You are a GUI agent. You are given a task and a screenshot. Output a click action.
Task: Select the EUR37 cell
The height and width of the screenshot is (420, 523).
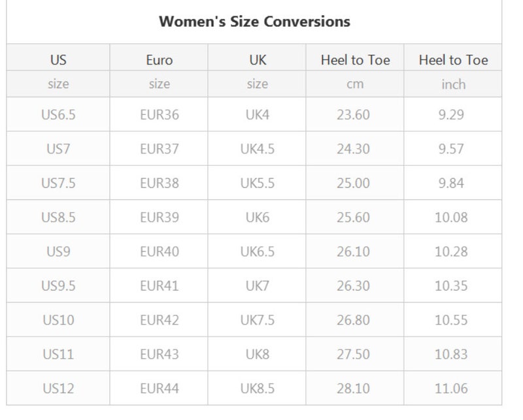(x=160, y=149)
